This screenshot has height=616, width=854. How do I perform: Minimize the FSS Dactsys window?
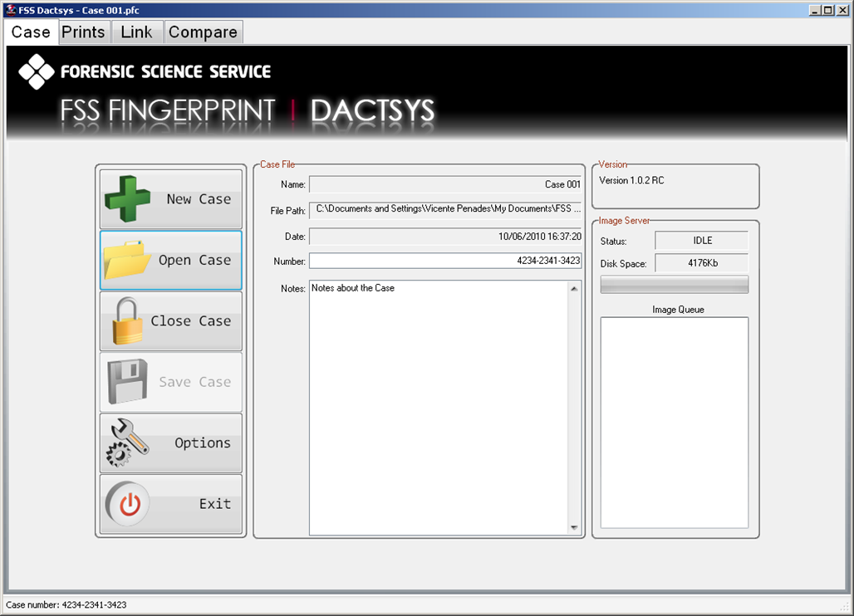[x=815, y=10]
